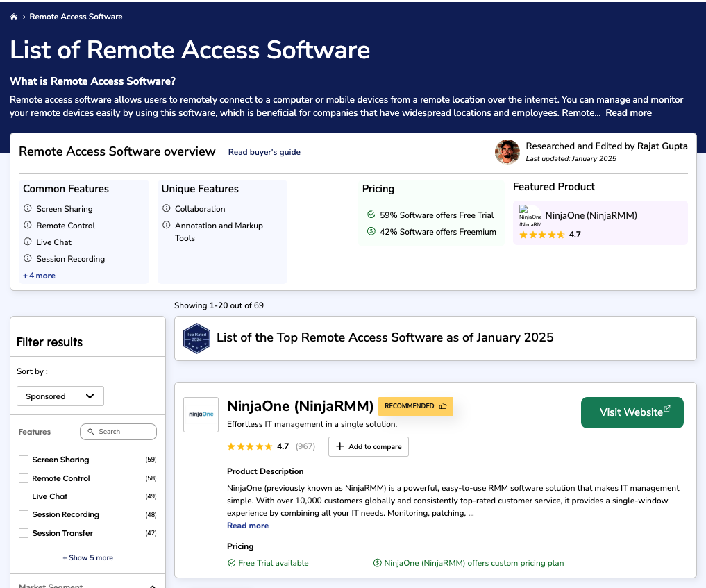Add NinjaOne to compare
This screenshot has height=588, width=706.
(369, 446)
